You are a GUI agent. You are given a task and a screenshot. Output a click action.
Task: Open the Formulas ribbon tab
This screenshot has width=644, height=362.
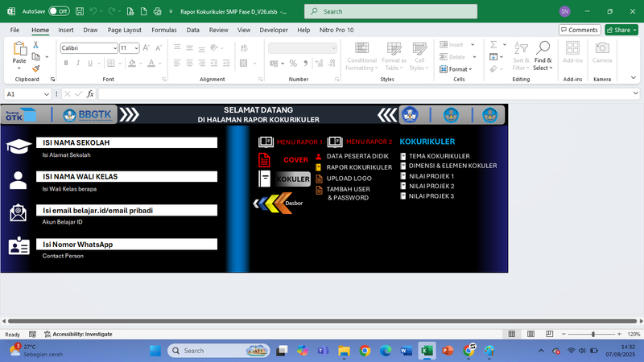[x=163, y=30]
